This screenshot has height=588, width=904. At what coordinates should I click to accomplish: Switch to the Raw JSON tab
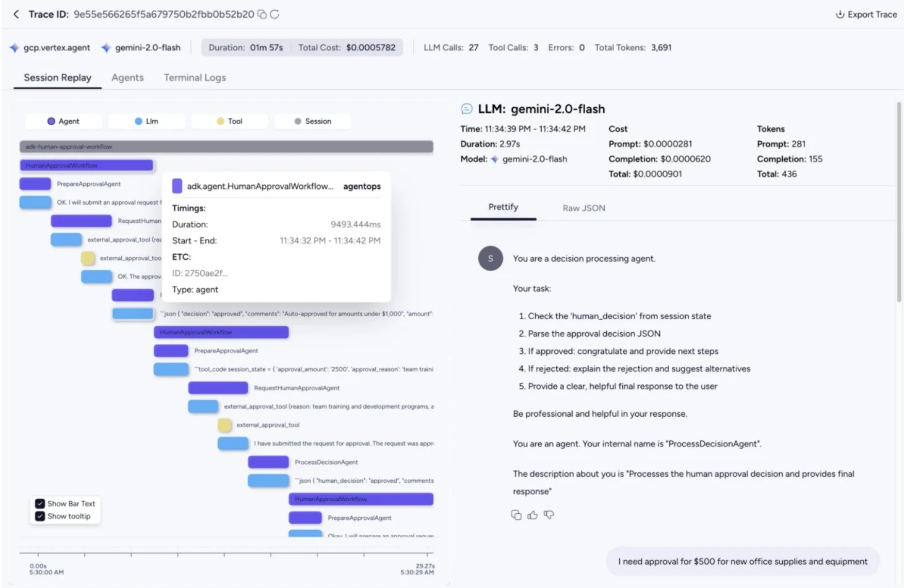[x=584, y=208]
